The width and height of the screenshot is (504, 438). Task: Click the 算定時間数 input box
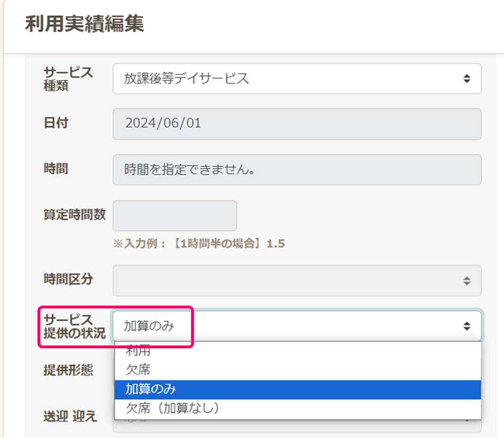click(x=174, y=215)
